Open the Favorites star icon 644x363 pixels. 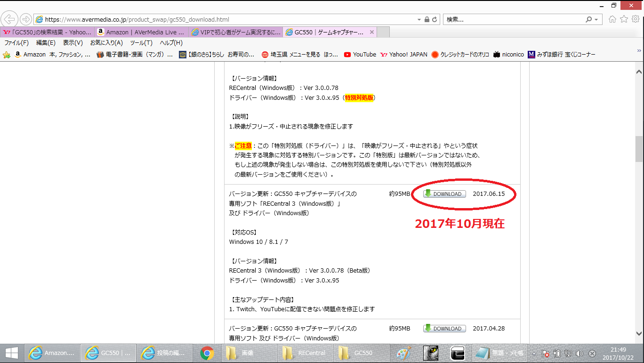[x=624, y=19]
